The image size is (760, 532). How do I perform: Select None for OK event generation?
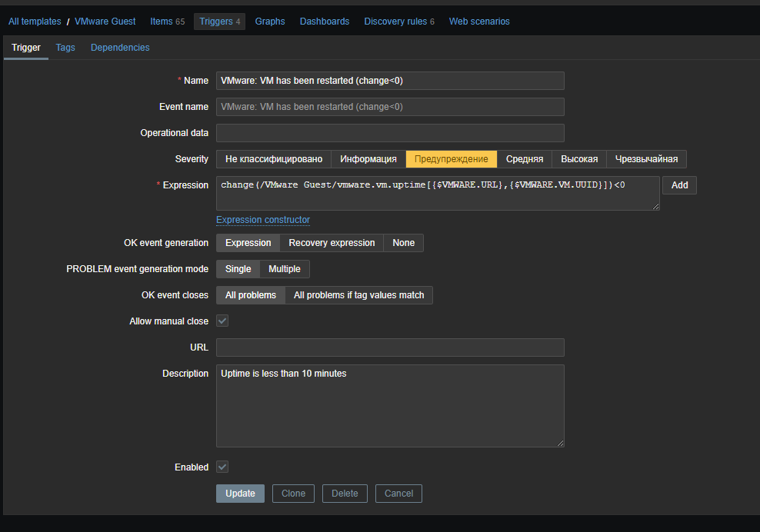coord(403,243)
